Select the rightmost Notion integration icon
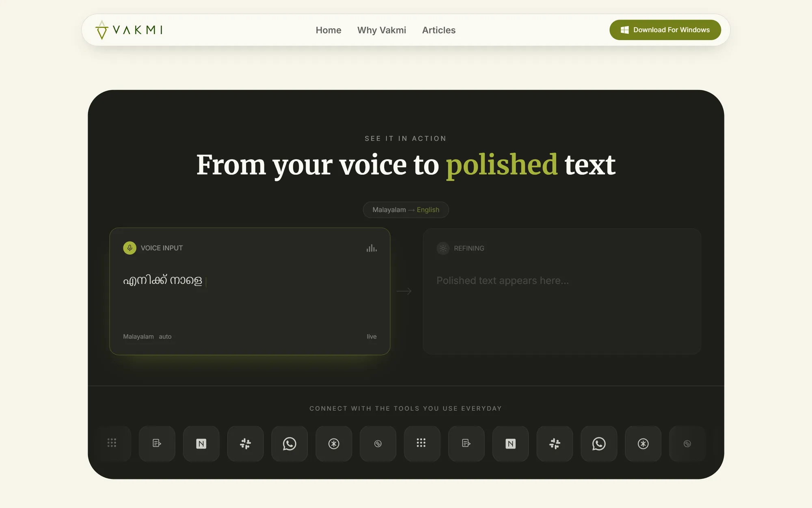This screenshot has width=812, height=508. pyautogui.click(x=510, y=444)
